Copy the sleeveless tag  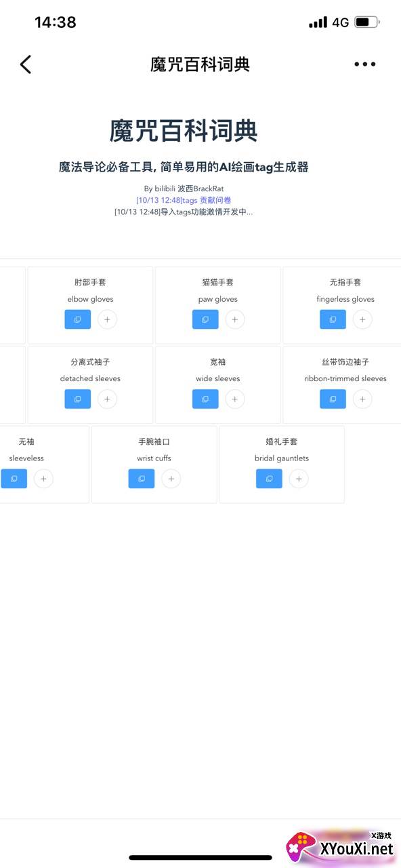tap(14, 479)
